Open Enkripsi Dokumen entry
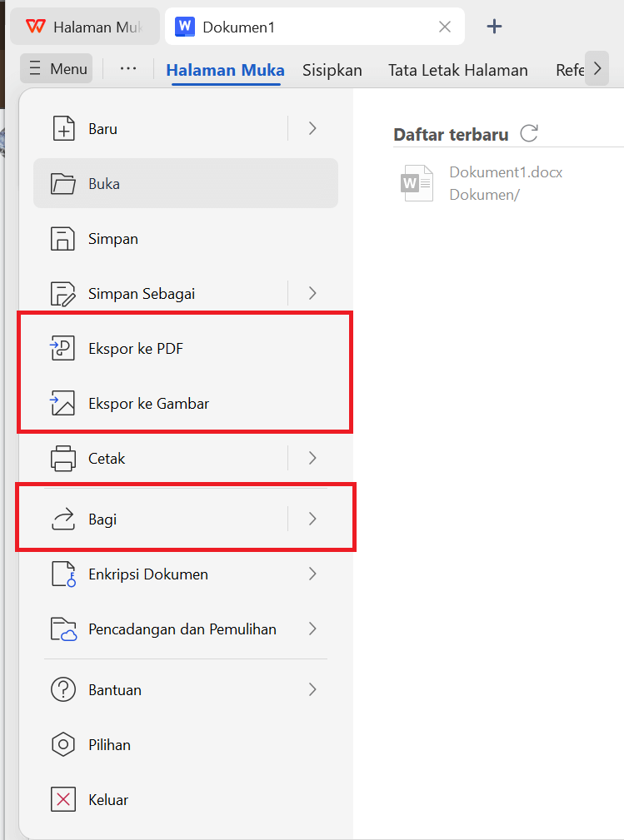 click(x=186, y=574)
